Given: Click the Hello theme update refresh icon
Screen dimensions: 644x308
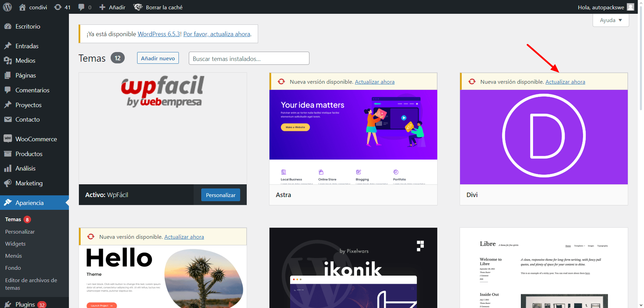Looking at the screenshot, I should [x=91, y=237].
